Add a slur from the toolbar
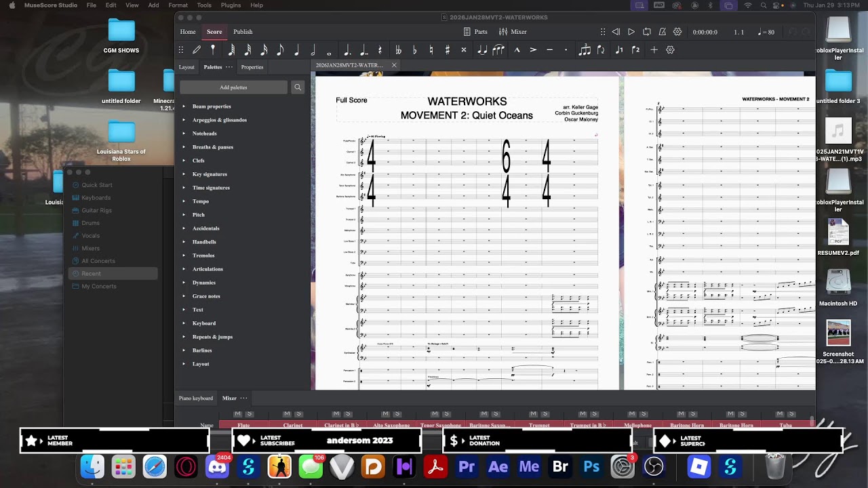 tap(498, 49)
